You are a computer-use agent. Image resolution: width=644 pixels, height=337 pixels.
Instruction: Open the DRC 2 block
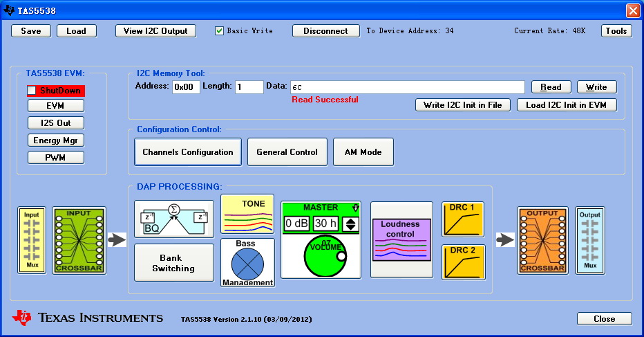(x=463, y=262)
